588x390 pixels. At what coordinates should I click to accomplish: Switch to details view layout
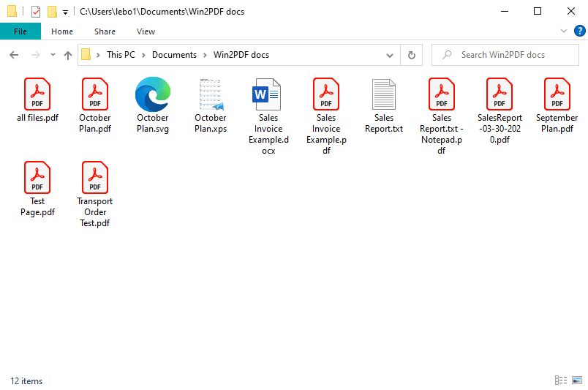(x=561, y=380)
